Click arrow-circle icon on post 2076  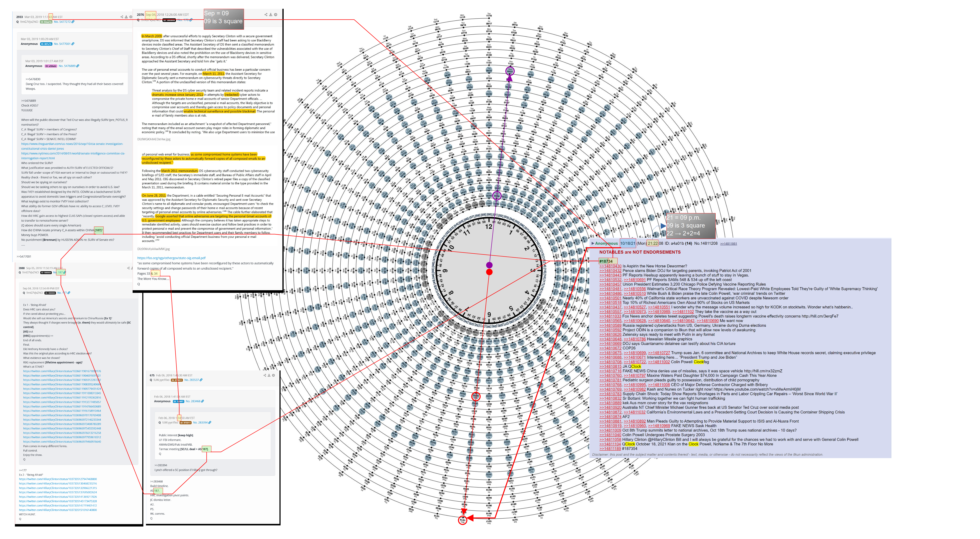[276, 14]
